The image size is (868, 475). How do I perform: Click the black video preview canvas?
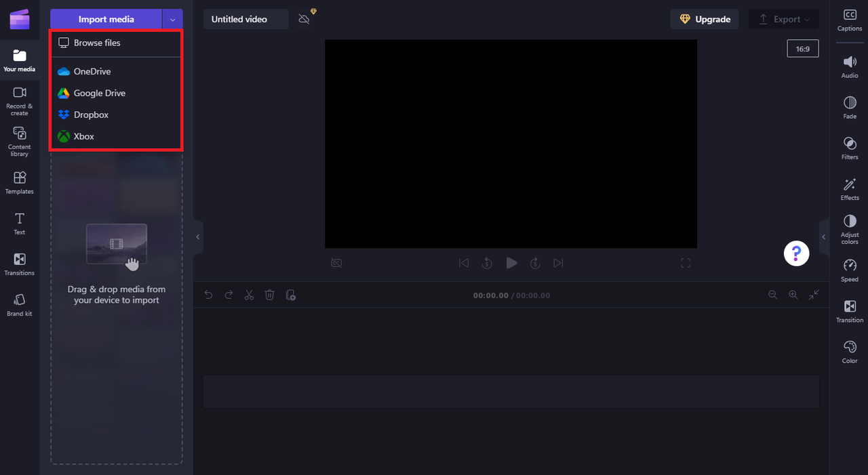tap(511, 144)
